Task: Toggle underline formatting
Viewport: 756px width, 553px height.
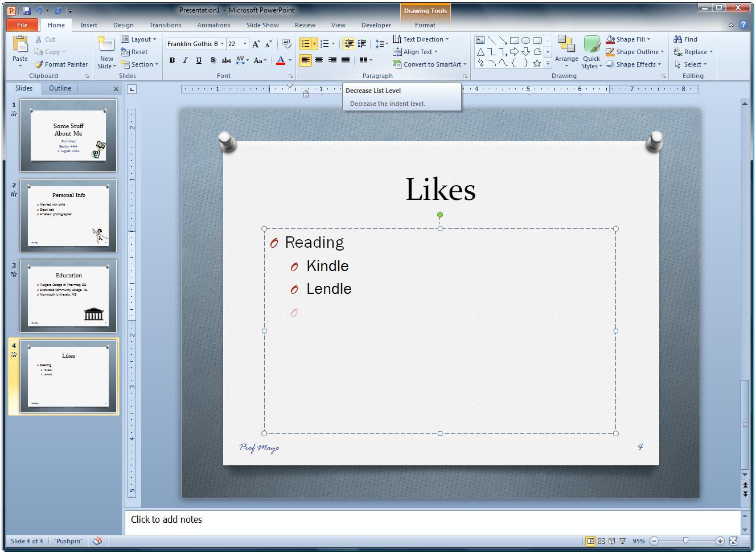Action: 198,60
